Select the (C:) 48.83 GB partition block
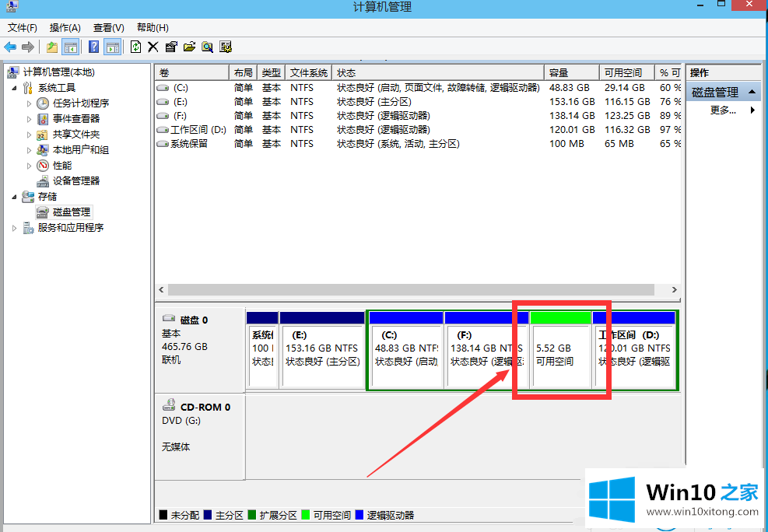The width and height of the screenshot is (768, 532). 406,351
